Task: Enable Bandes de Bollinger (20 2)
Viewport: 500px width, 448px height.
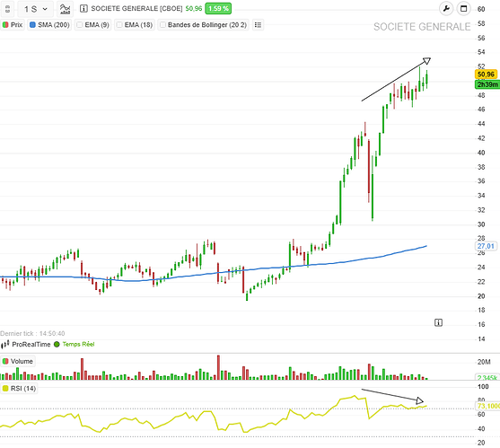Action: pyautogui.click(x=204, y=25)
